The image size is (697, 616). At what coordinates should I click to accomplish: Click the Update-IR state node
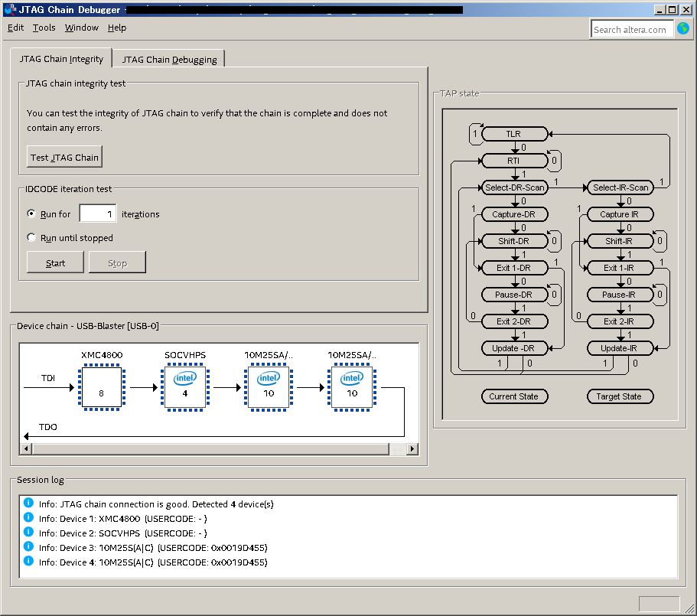click(x=620, y=348)
